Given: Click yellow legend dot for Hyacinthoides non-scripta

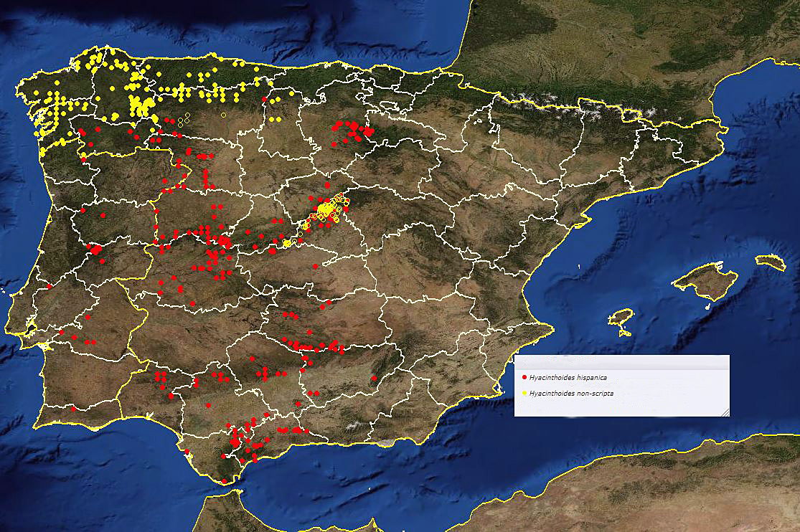Looking at the screenshot, I should click(524, 393).
